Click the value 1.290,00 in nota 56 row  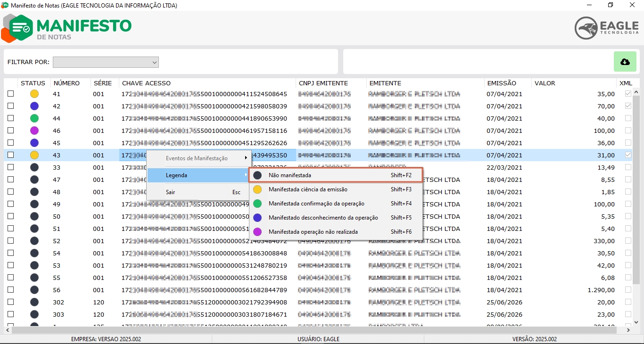pos(601,290)
